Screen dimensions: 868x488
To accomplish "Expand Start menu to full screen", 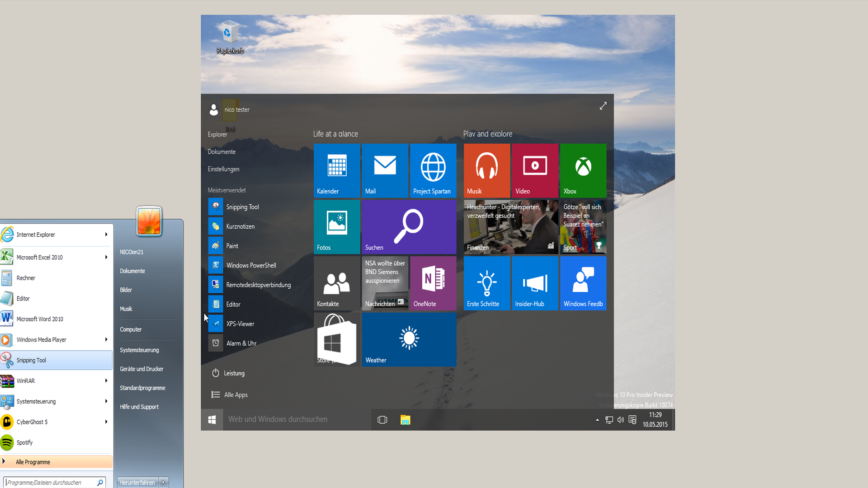I will pos(603,106).
